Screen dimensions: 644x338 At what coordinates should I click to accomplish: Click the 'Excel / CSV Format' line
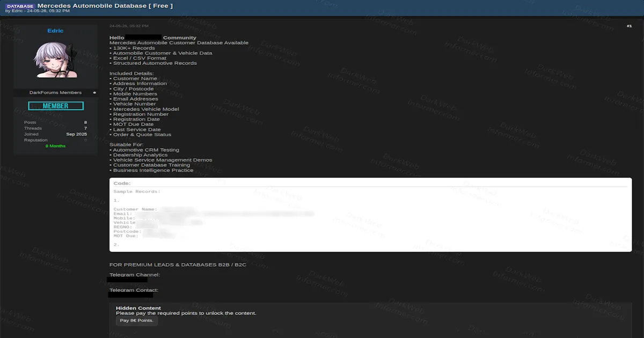click(x=138, y=58)
